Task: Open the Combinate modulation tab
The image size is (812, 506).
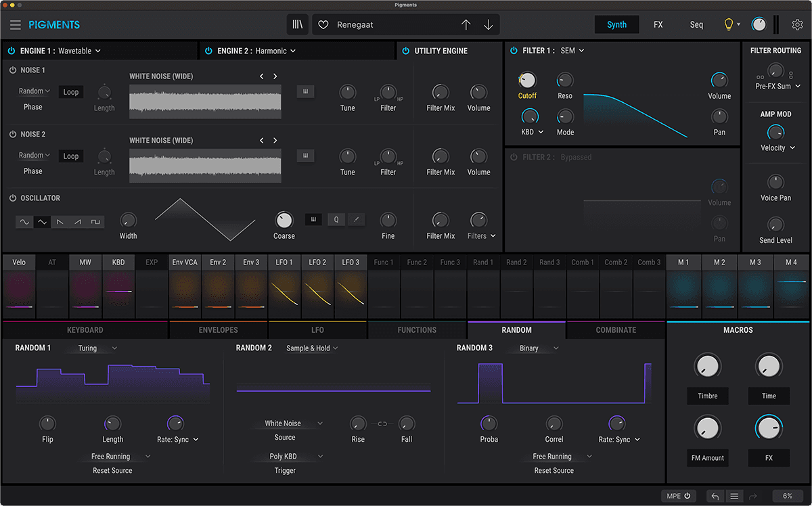Action: tap(616, 330)
